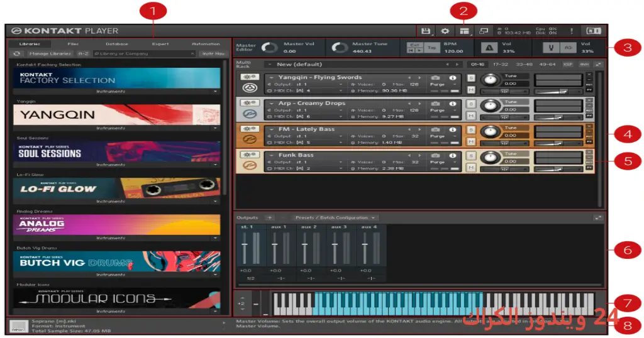This screenshot has width=644, height=338.
Task: Remove Yangqin - Flying Swords with its X icon
Action: [x=589, y=75]
